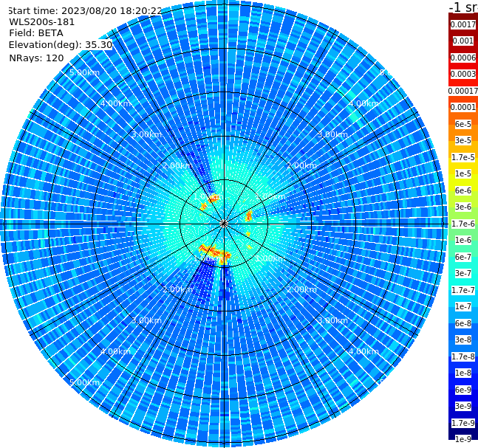
Task: Click the southeast 3.00km range ring label
Action: [x=332, y=320]
